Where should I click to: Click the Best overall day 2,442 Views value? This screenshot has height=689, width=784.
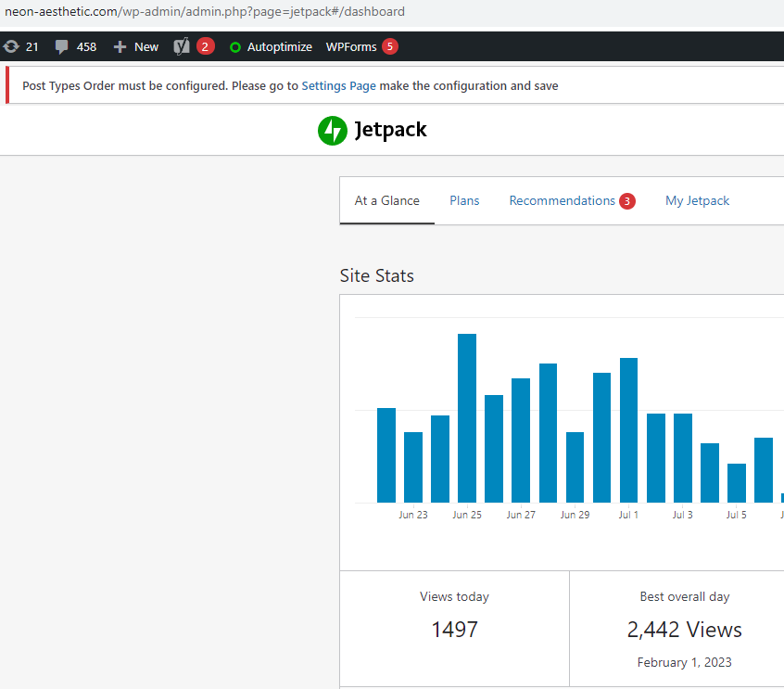[685, 630]
